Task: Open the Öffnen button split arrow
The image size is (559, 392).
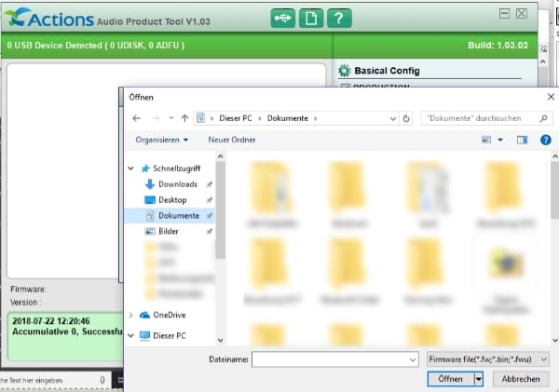Action: pos(479,379)
